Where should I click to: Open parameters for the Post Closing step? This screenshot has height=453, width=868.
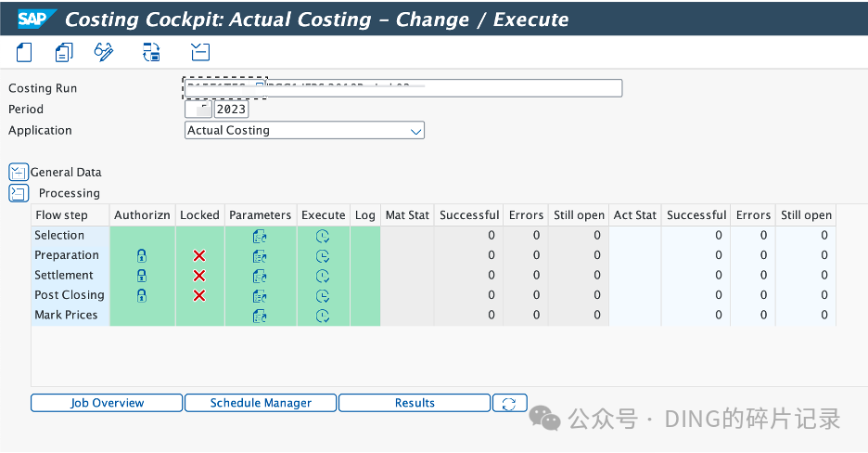pos(260,296)
